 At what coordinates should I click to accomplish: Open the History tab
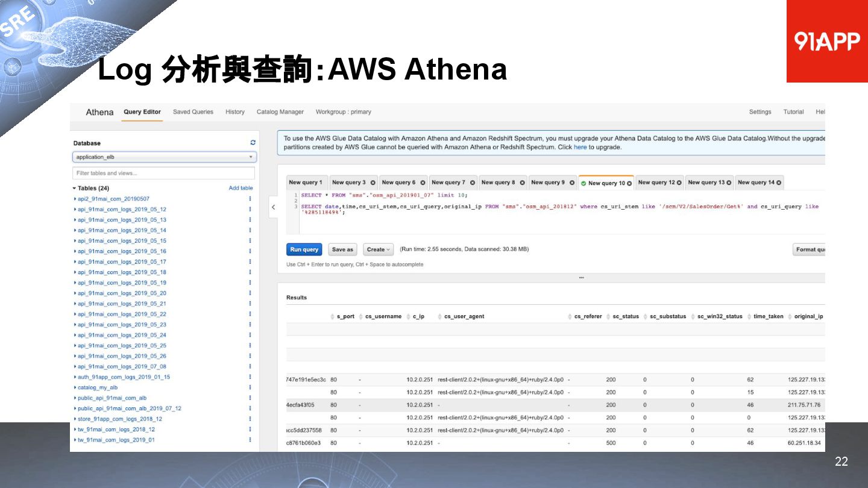point(235,112)
